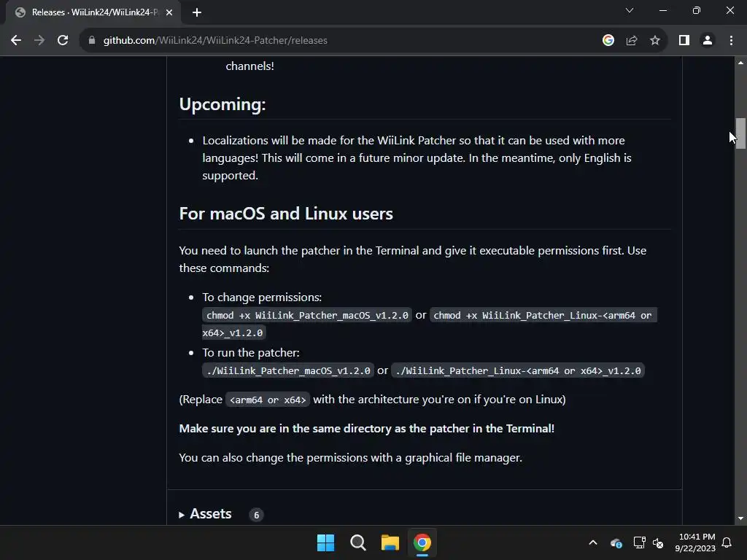
Task: Click the Chrome icon in the taskbar
Action: pyautogui.click(x=422, y=542)
